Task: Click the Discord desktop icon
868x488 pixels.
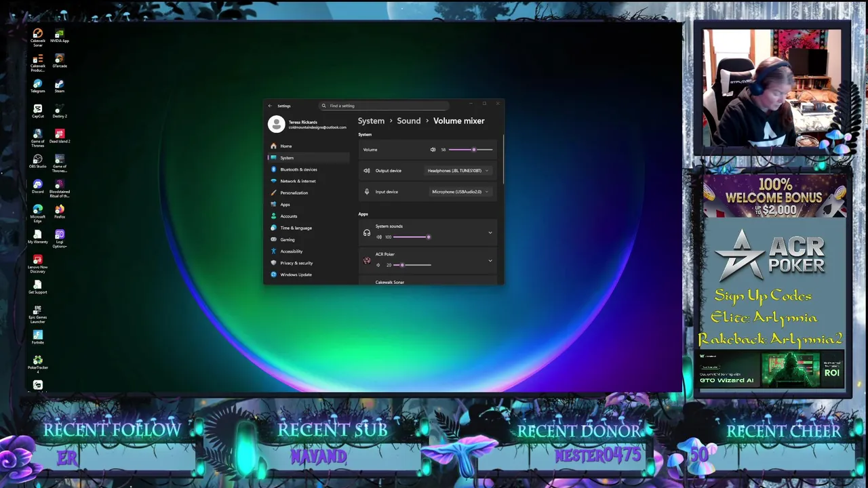Action: (38, 186)
